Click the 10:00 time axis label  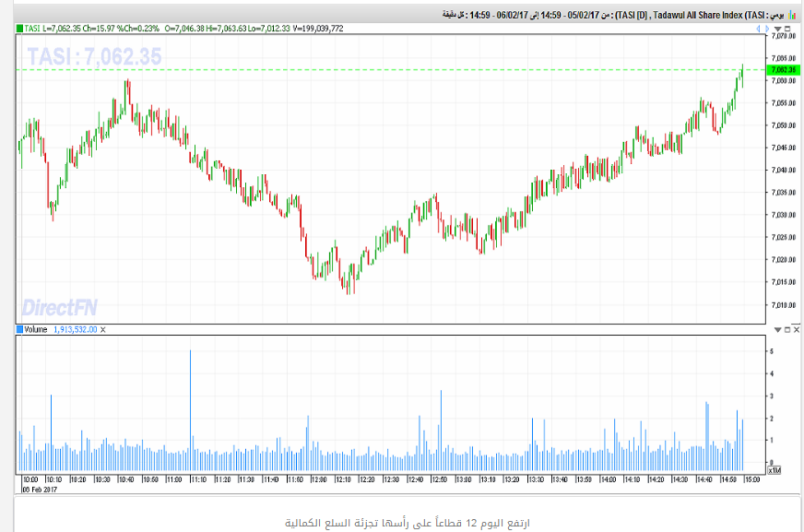30,479
